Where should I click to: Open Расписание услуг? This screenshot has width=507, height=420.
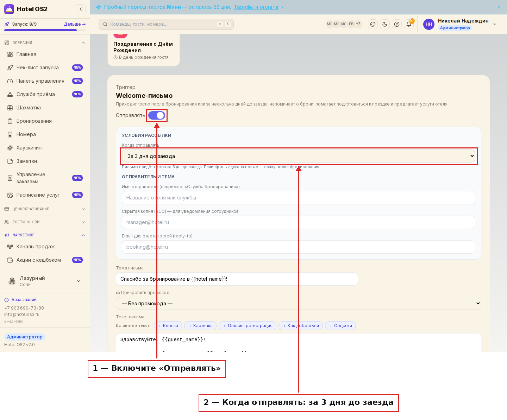tap(45, 195)
